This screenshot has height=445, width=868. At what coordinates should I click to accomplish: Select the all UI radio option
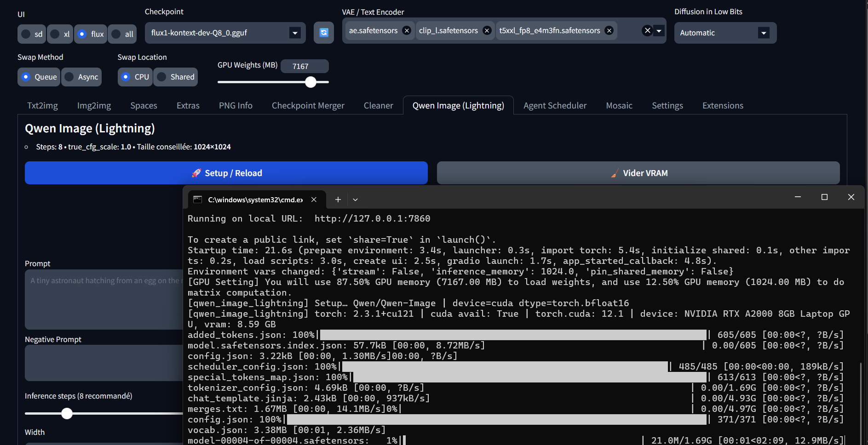coord(122,34)
